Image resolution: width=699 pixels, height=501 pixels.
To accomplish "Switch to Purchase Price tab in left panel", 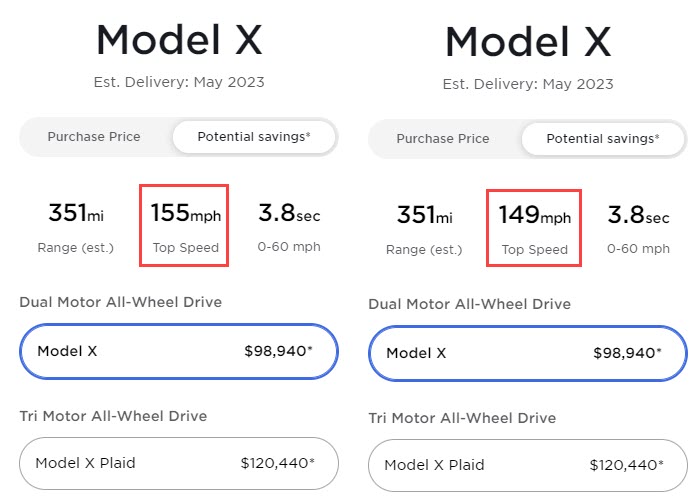I will click(94, 137).
